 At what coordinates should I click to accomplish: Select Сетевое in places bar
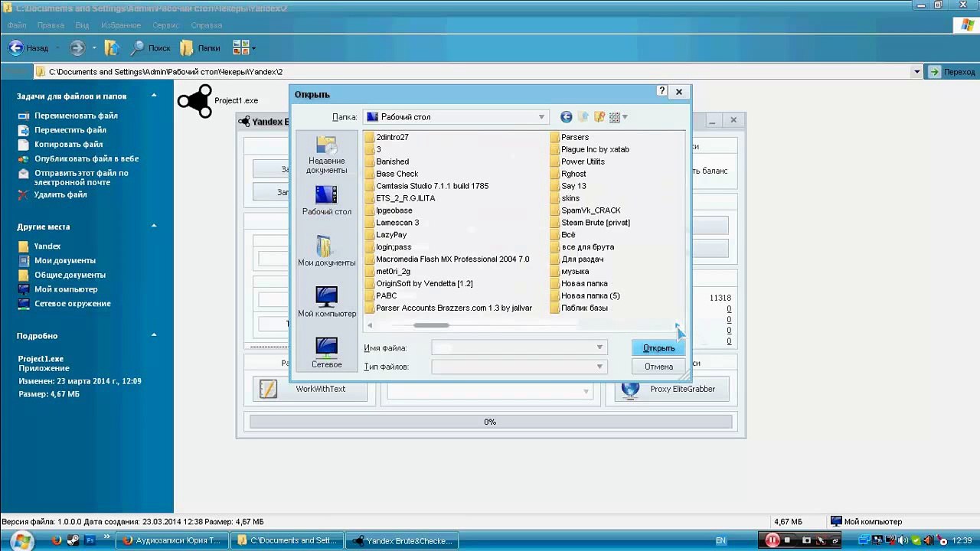tap(326, 353)
